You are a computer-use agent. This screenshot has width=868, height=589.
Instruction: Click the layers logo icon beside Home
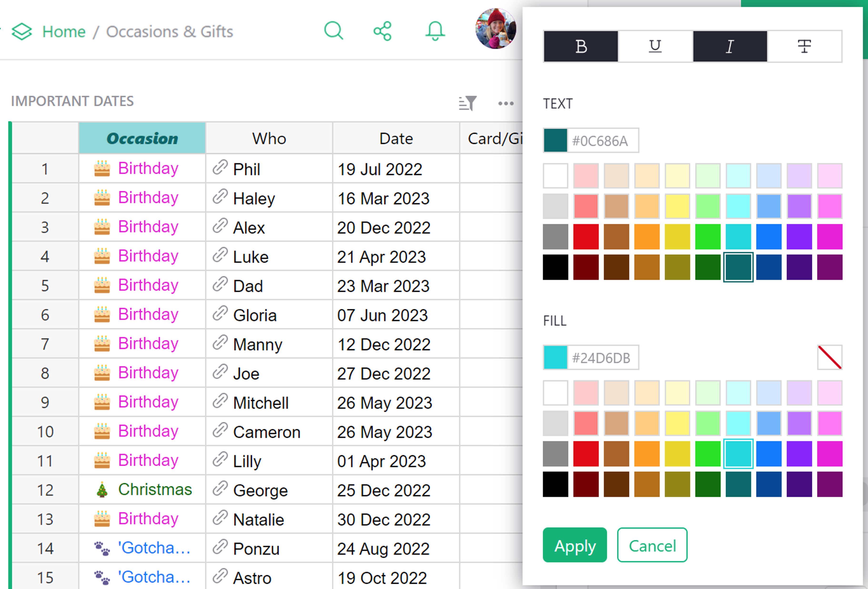click(x=22, y=31)
